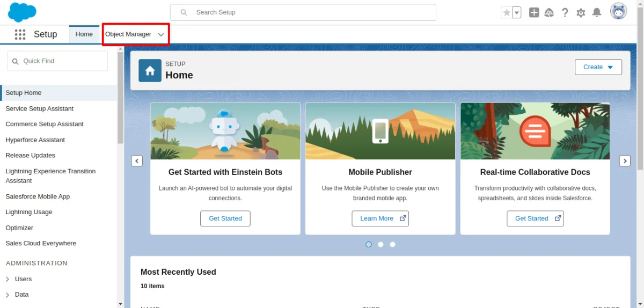Open Lightning Experience Transition Assistant
The width and height of the screenshot is (644, 308).
[x=50, y=176]
